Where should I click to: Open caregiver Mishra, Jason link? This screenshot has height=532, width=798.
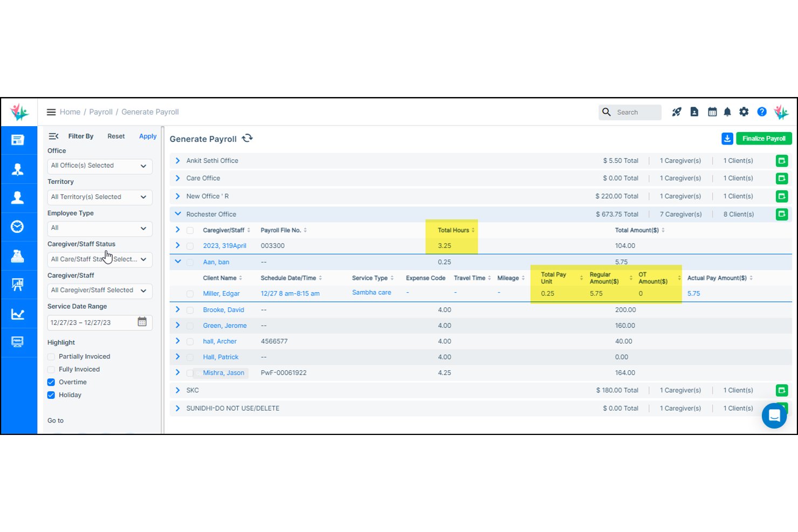(224, 373)
